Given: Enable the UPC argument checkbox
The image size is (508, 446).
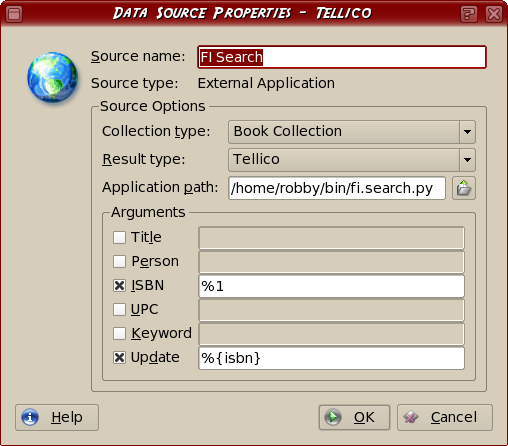Looking at the screenshot, I should point(119,310).
